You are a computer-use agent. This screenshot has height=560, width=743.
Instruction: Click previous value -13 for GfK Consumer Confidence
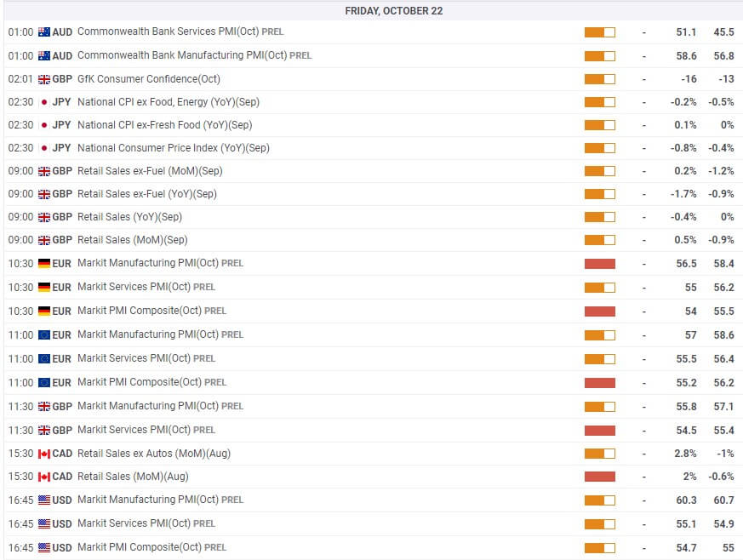(726, 79)
